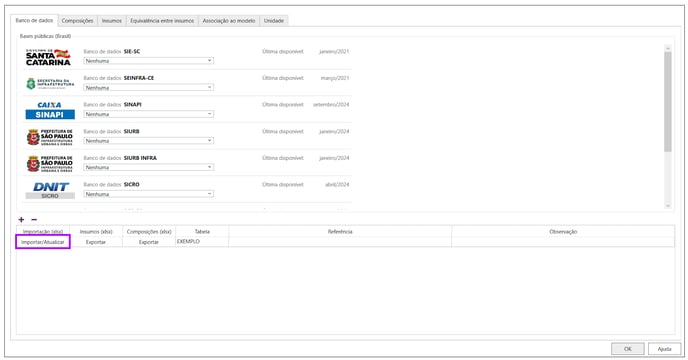The image size is (688, 360).
Task: Click scrollbar down arrow in databases list
Action: (x=668, y=205)
